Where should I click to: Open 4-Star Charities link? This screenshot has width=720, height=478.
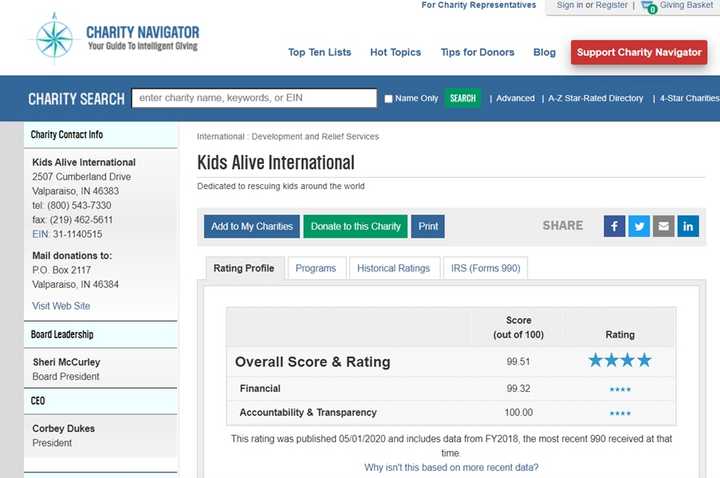pos(690,98)
